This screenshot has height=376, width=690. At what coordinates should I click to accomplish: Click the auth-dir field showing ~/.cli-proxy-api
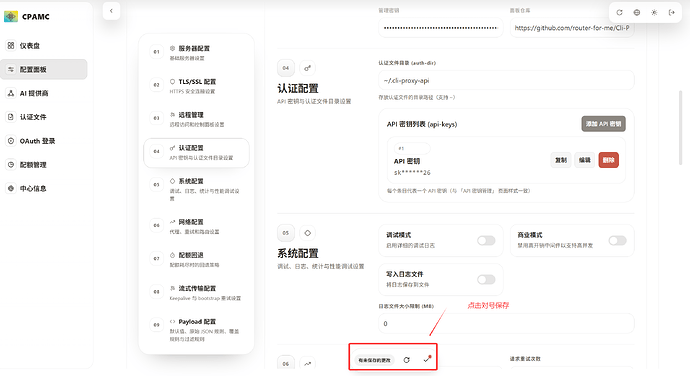pyautogui.click(x=506, y=81)
